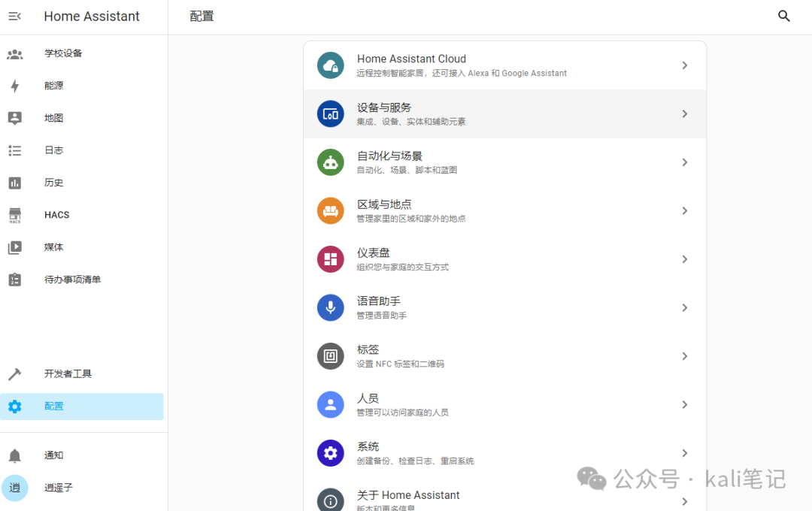The height and width of the screenshot is (511, 812).
Task: Click the blue 语音助手 microphone icon
Action: 330,307
